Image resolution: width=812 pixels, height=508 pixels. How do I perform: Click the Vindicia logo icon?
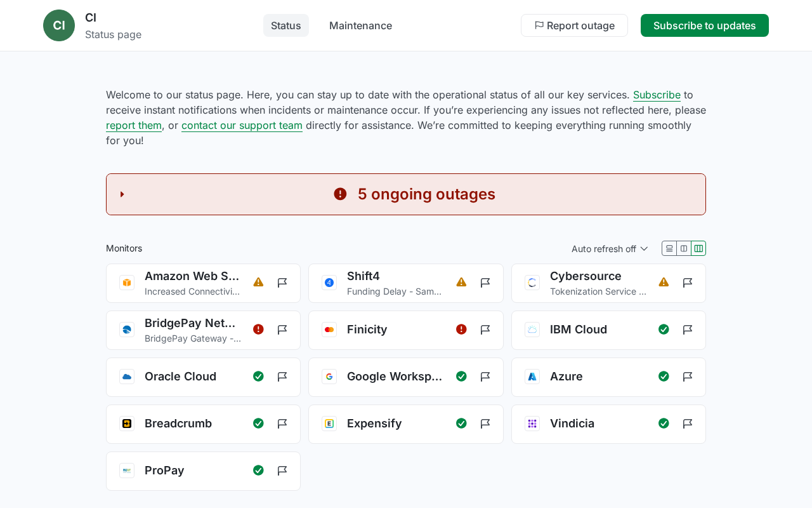(x=532, y=424)
